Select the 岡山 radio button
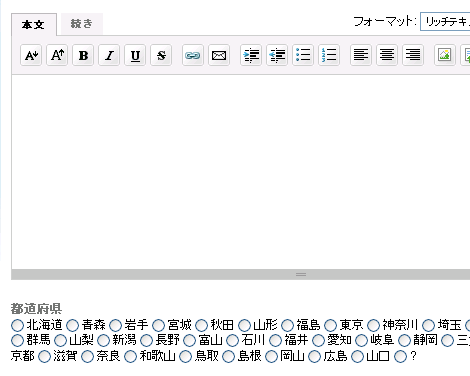 pyautogui.click(x=271, y=357)
